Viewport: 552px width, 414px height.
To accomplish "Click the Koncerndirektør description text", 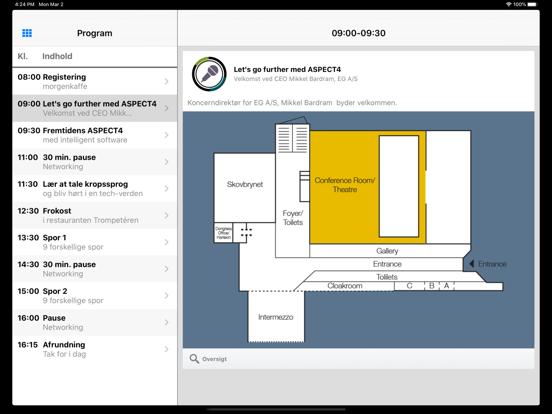I will [x=292, y=103].
